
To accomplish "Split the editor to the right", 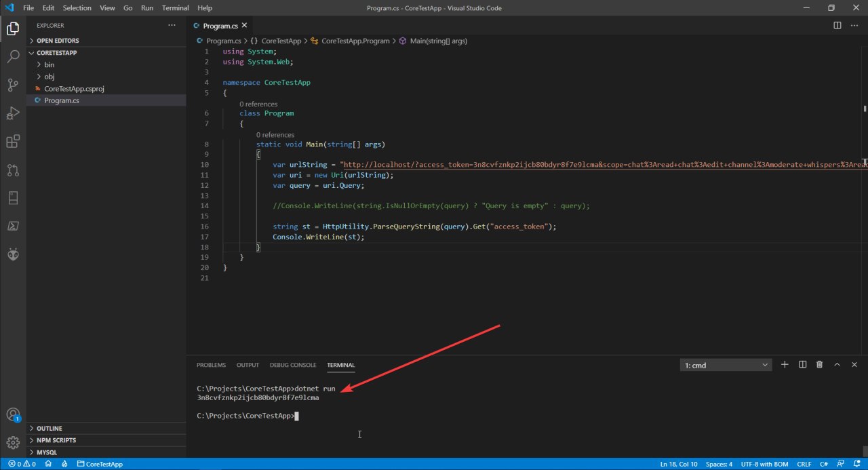I will coord(837,25).
